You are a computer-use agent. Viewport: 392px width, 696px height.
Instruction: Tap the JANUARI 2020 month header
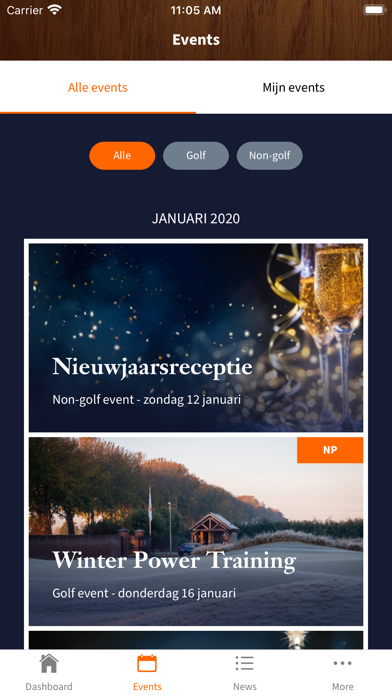[x=196, y=218]
